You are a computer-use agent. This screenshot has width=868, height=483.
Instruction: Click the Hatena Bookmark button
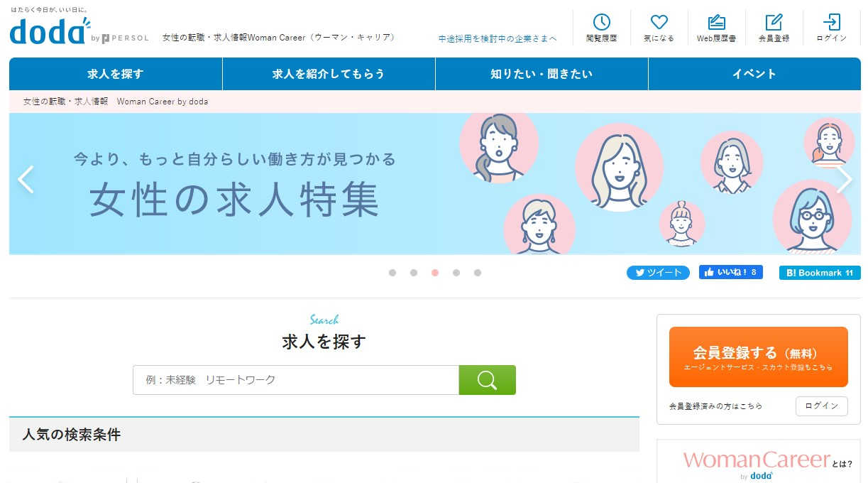(x=820, y=273)
